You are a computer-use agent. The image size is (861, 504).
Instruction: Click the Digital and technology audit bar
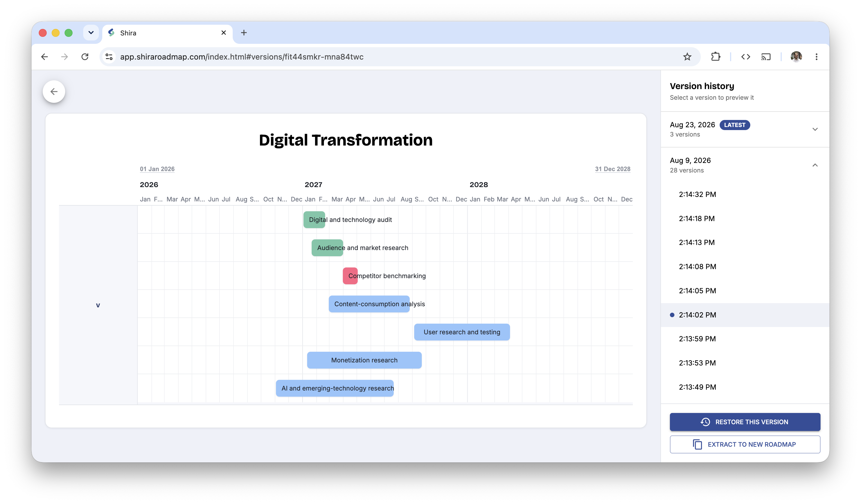pos(314,220)
